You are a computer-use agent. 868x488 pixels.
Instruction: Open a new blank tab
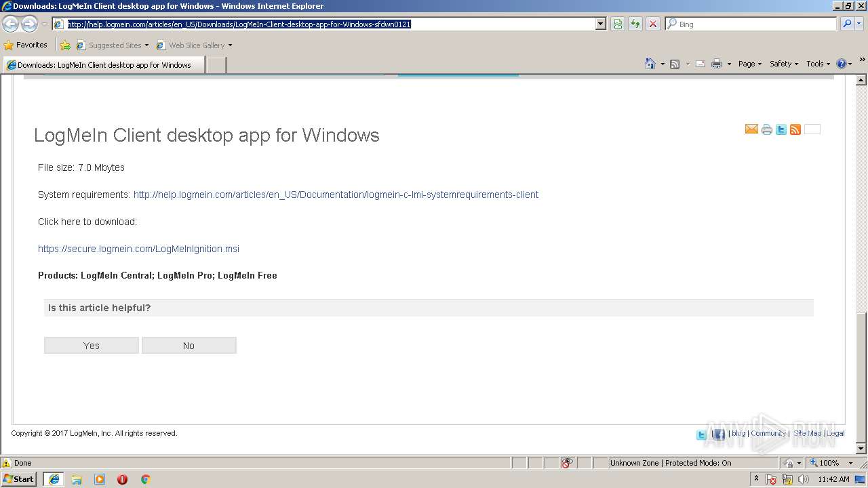(x=216, y=65)
